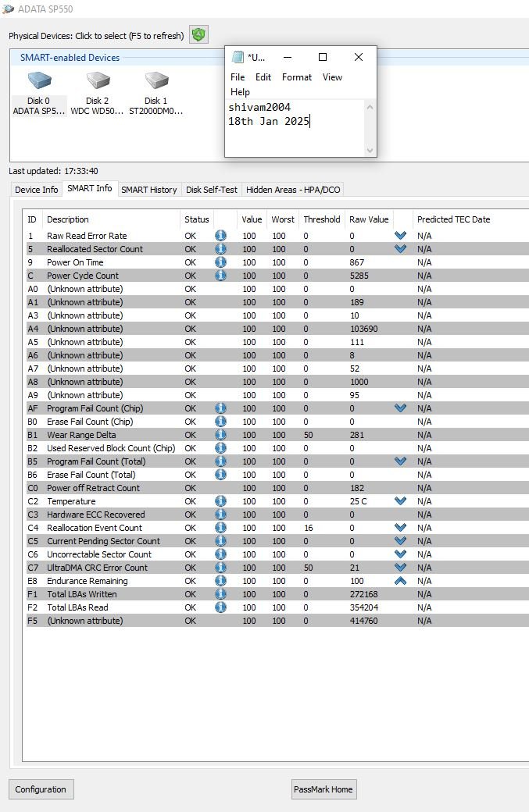Select Disk 2 WDC drive icon
The width and height of the screenshot is (529, 812).
click(x=97, y=82)
